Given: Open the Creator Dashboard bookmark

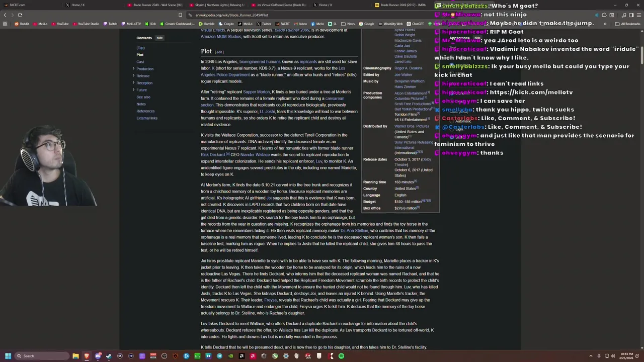Looking at the screenshot, I should point(177,24).
